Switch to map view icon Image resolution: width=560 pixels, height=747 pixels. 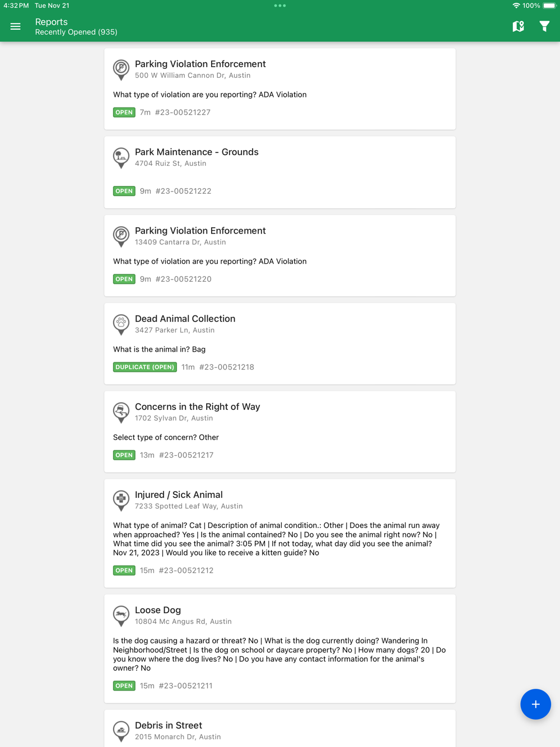(x=518, y=26)
